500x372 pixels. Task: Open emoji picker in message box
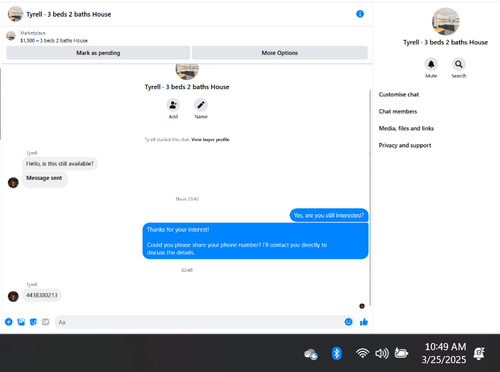[348, 322]
